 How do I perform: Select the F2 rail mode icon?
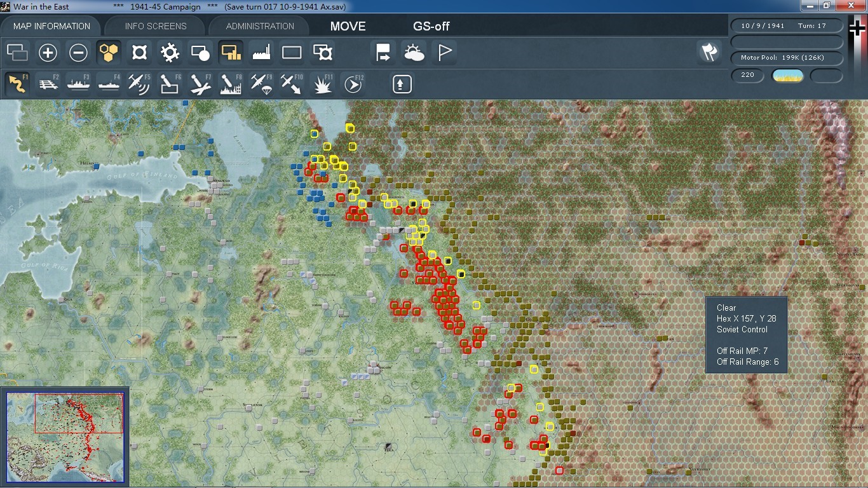coord(48,84)
